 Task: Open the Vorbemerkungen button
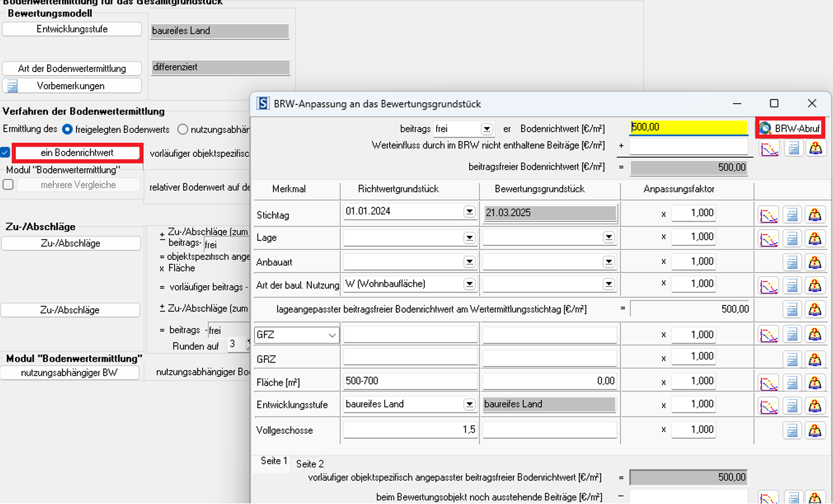tap(71, 86)
